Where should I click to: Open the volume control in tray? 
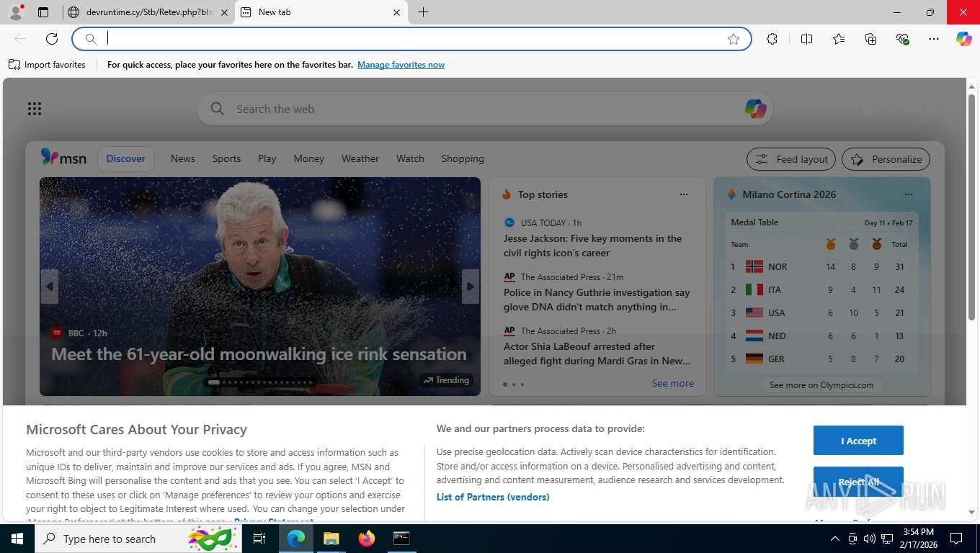(869, 539)
